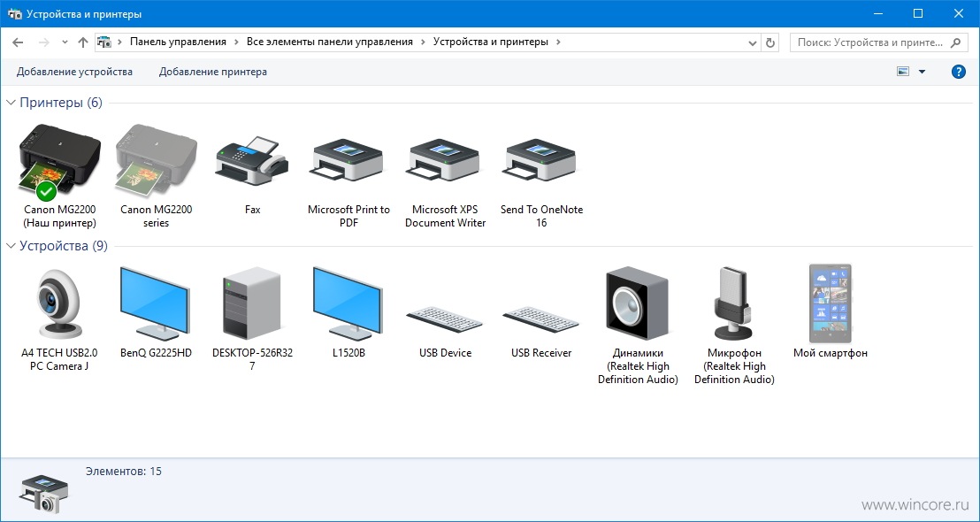The image size is (980, 522).
Task: Collapse the Принтеры (6) group
Action: (11, 103)
